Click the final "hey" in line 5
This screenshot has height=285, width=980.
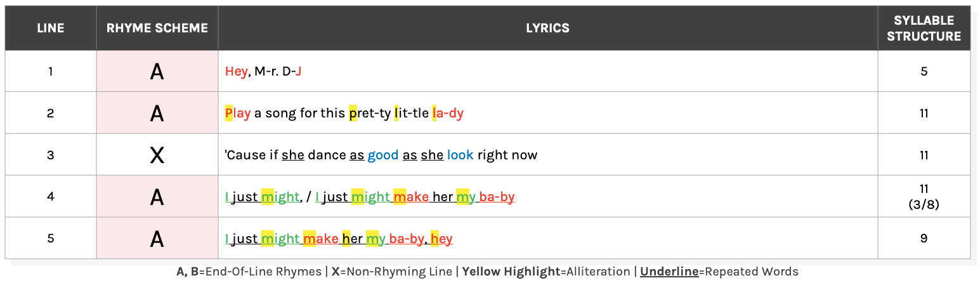click(x=441, y=239)
